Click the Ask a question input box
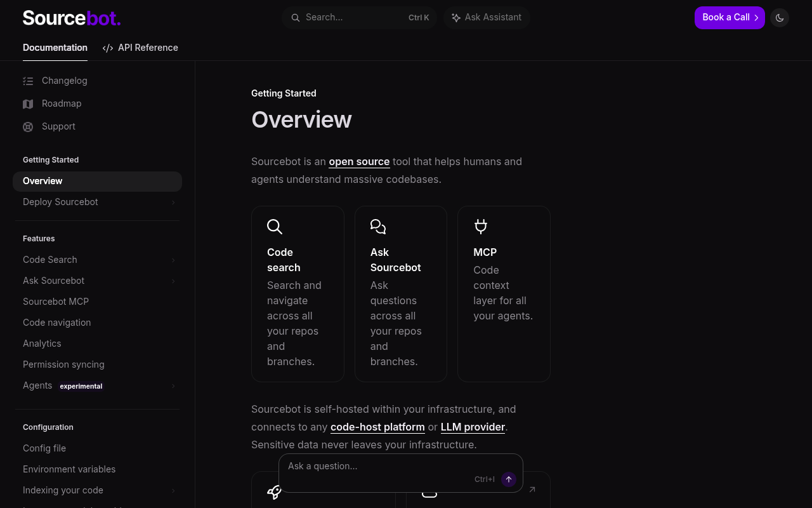Screen dimensions: 812x508 pyautogui.click(x=401, y=473)
